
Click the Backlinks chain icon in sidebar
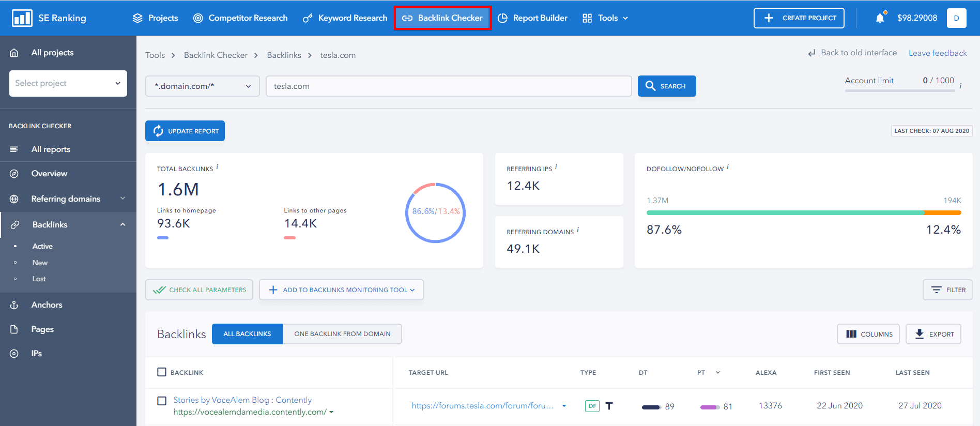point(15,225)
